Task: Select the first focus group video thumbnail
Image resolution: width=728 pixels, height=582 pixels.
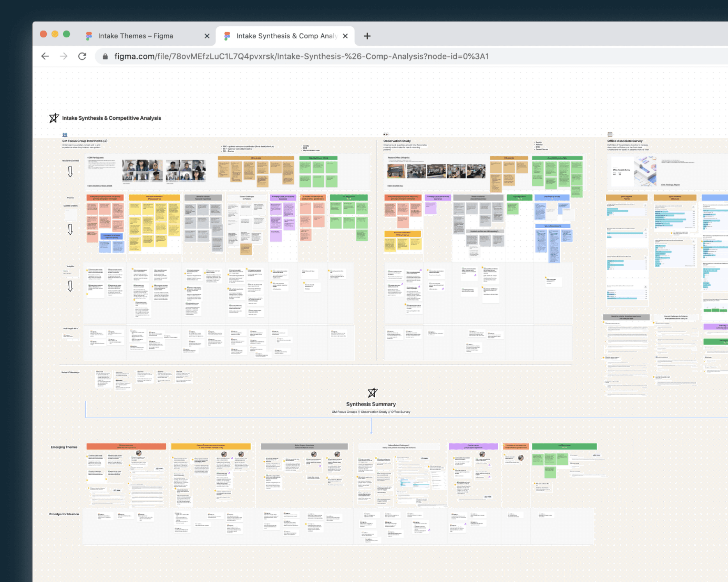Action: coord(142,171)
